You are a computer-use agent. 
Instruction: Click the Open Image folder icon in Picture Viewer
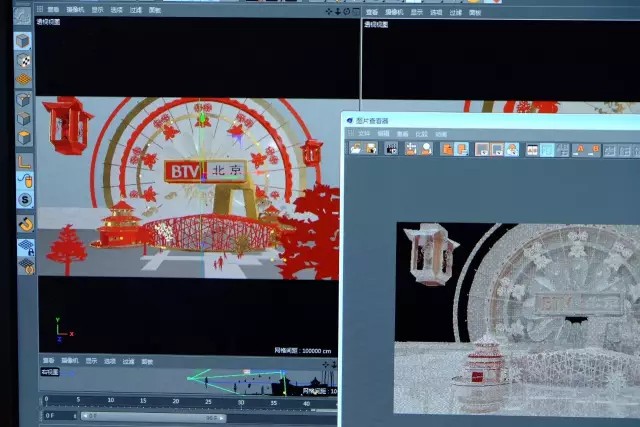[356, 149]
